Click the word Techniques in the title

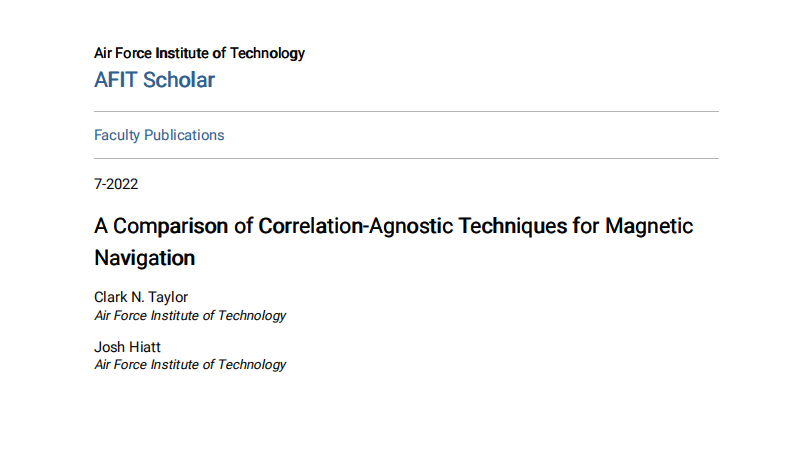pyautogui.click(x=512, y=226)
